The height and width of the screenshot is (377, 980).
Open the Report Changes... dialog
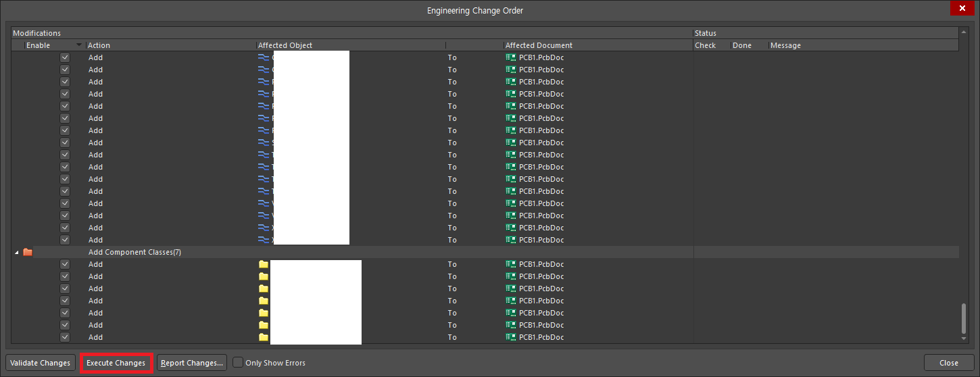tap(192, 363)
